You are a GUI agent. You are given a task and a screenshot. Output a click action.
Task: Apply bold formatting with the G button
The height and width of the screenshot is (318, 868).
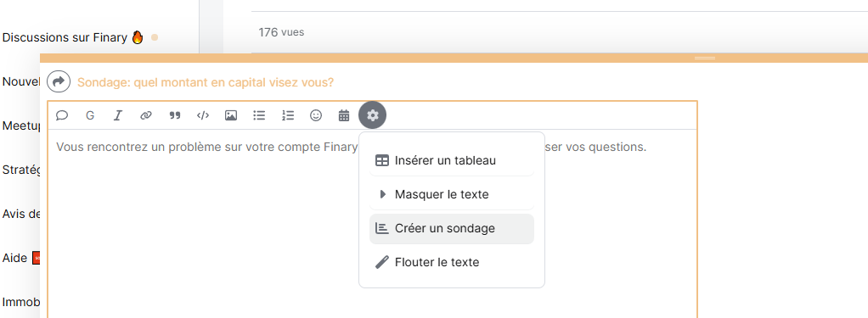pyautogui.click(x=90, y=115)
